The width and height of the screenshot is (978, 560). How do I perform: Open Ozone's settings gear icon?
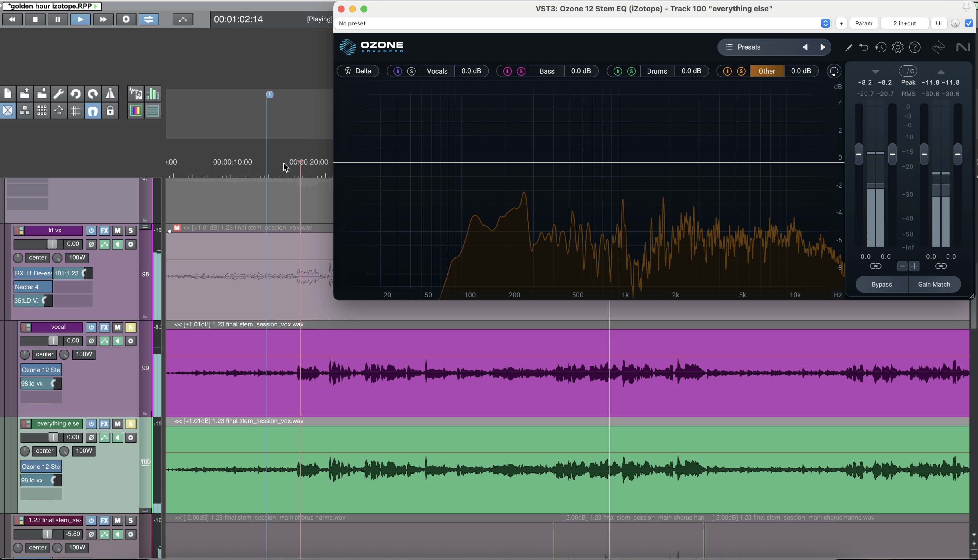[x=898, y=47]
